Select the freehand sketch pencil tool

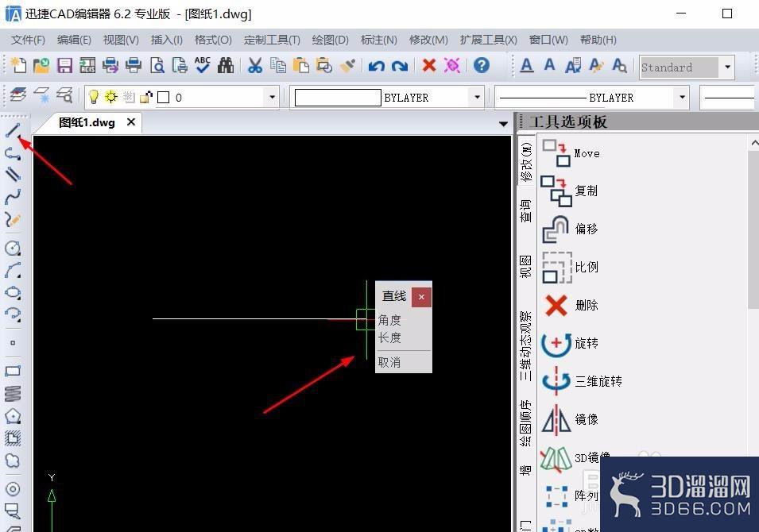(x=13, y=220)
